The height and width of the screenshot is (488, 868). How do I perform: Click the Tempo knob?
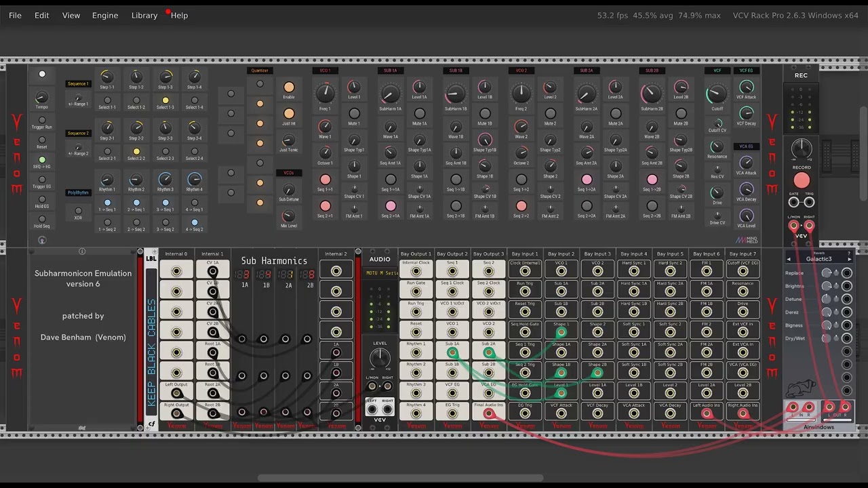(42, 98)
